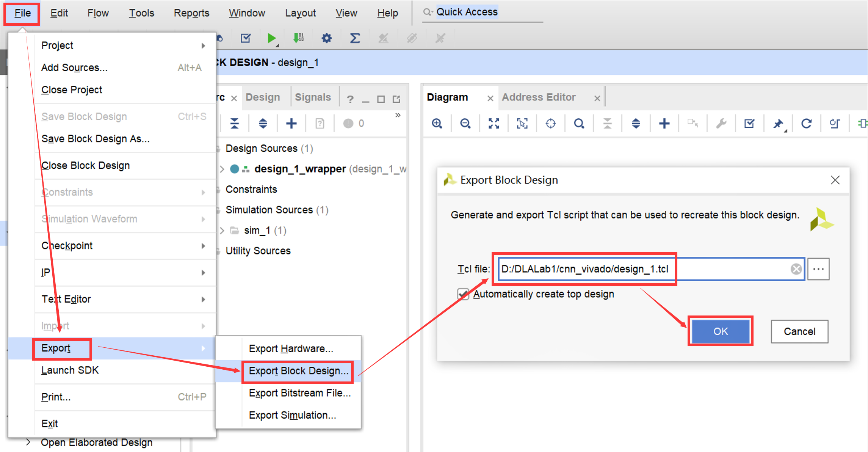
Task: Clear the Tcl file path field
Action: pyautogui.click(x=796, y=269)
